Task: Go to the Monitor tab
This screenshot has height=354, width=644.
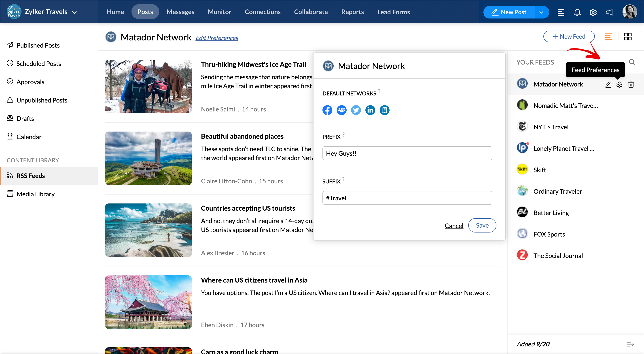Action: coord(219,12)
